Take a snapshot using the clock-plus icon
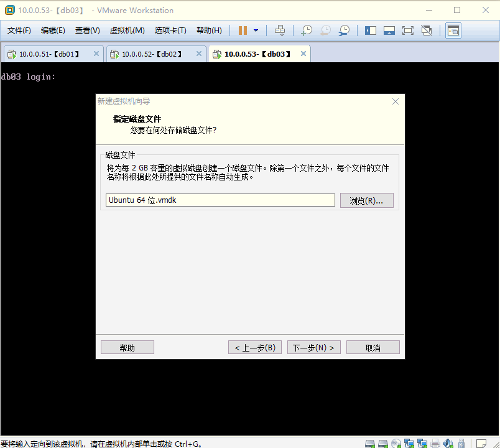The height and width of the screenshot is (448, 500). tap(307, 30)
